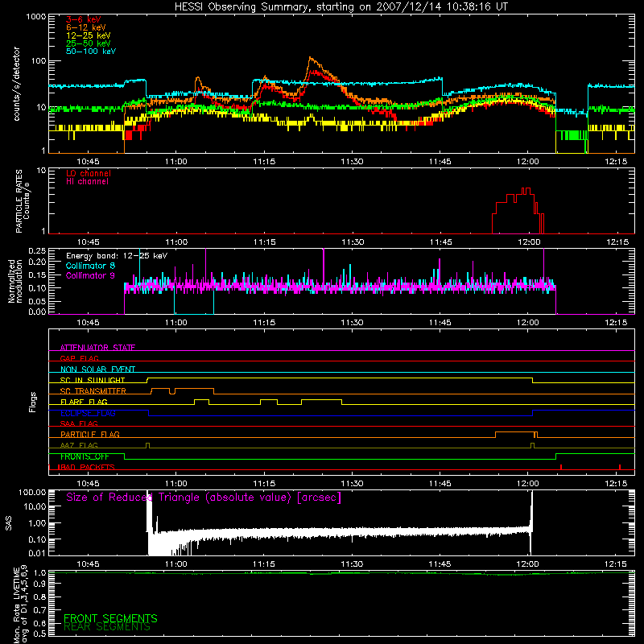Select the HI channel legend label
Screen dimensions: 644x644
click(87, 182)
